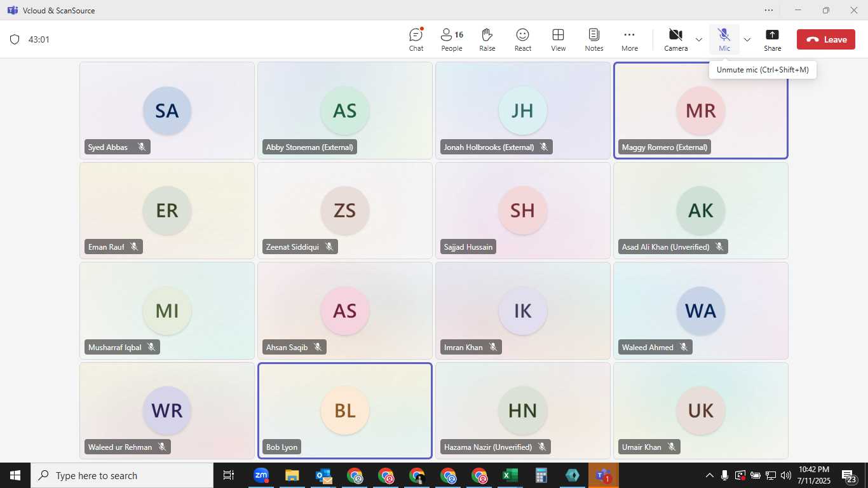Open the Windows Start menu

[x=15, y=475]
